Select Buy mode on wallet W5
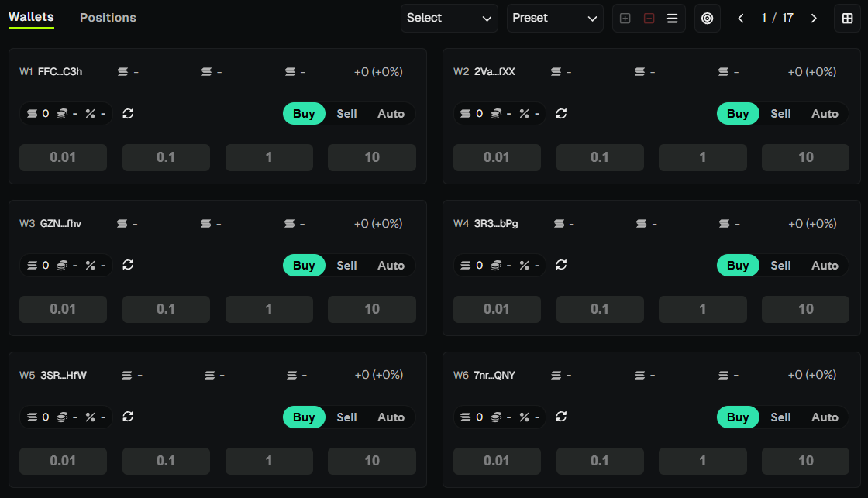 pyautogui.click(x=304, y=417)
